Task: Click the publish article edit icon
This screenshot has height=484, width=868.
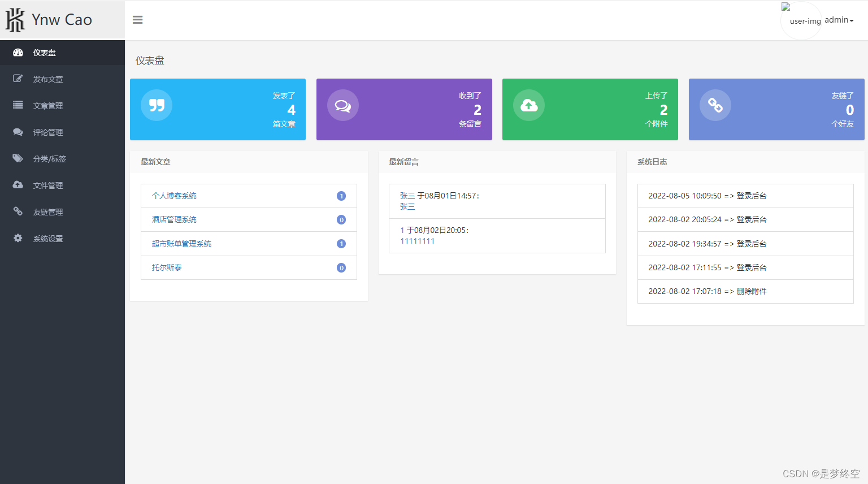Action: point(18,79)
